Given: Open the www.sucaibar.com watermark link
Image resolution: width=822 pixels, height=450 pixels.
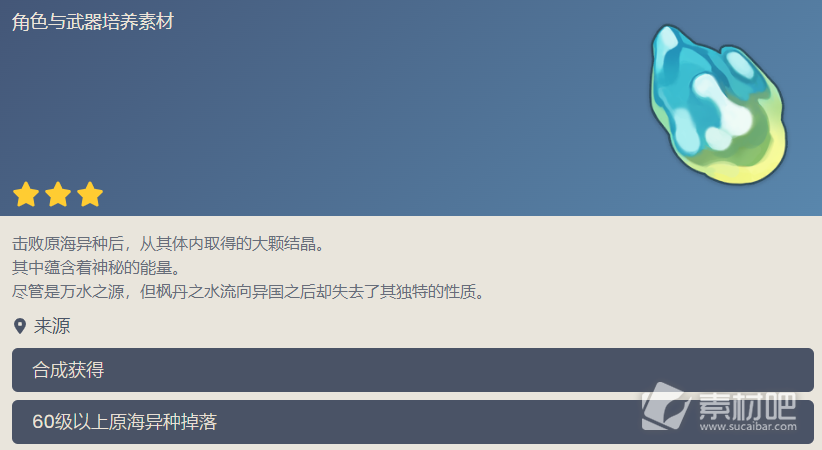Looking at the screenshot, I should coord(748,426).
